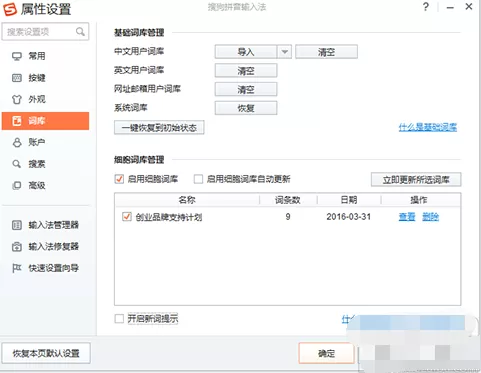Click the keyboard icon next to 按键
The image size is (481, 373).
(x=17, y=78)
